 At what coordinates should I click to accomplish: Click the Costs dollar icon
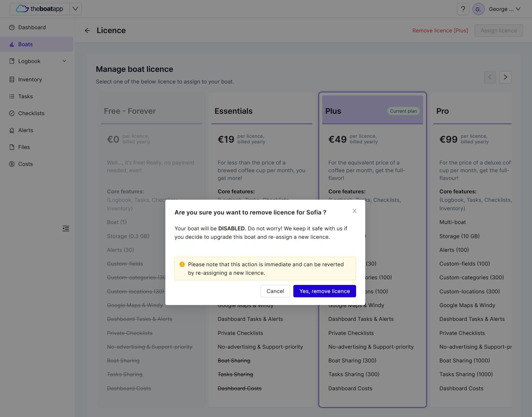pyautogui.click(x=12, y=164)
